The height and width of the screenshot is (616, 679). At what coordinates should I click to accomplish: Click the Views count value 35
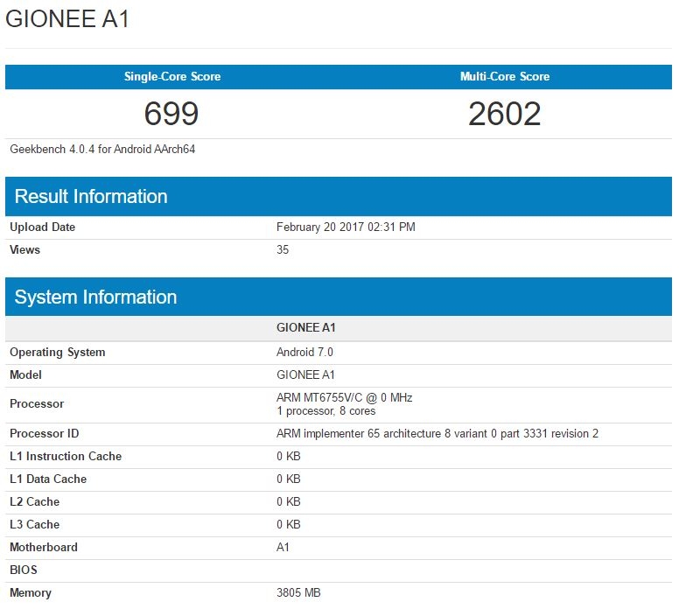tap(283, 250)
